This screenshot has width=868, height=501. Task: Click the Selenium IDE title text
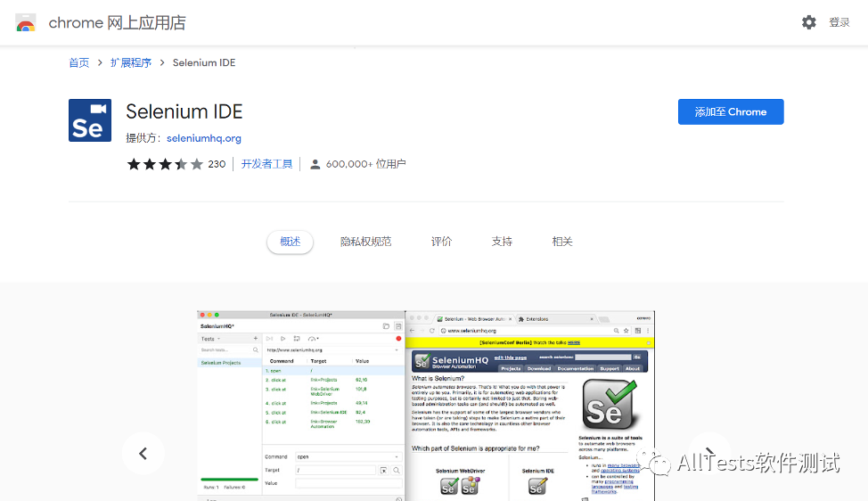pyautogui.click(x=184, y=111)
